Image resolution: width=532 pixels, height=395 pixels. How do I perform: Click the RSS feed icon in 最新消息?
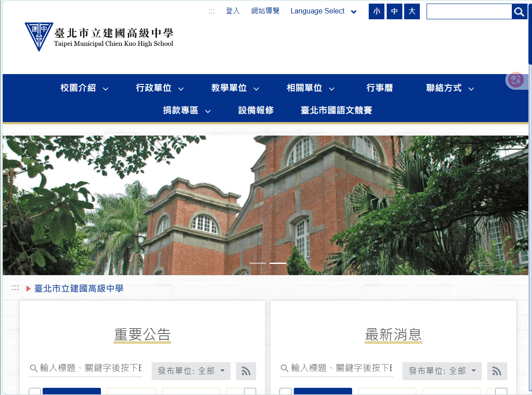(x=497, y=371)
